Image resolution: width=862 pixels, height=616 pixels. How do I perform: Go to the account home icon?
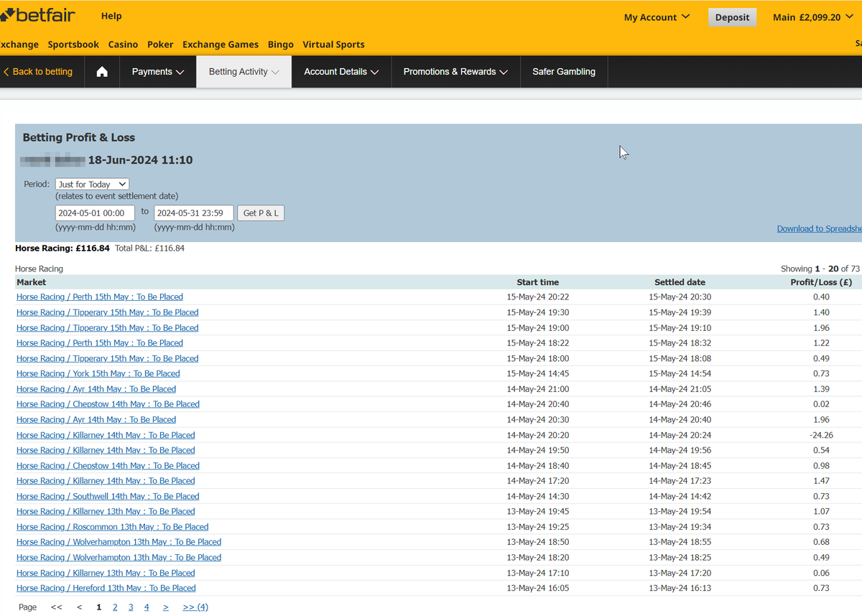coord(102,72)
